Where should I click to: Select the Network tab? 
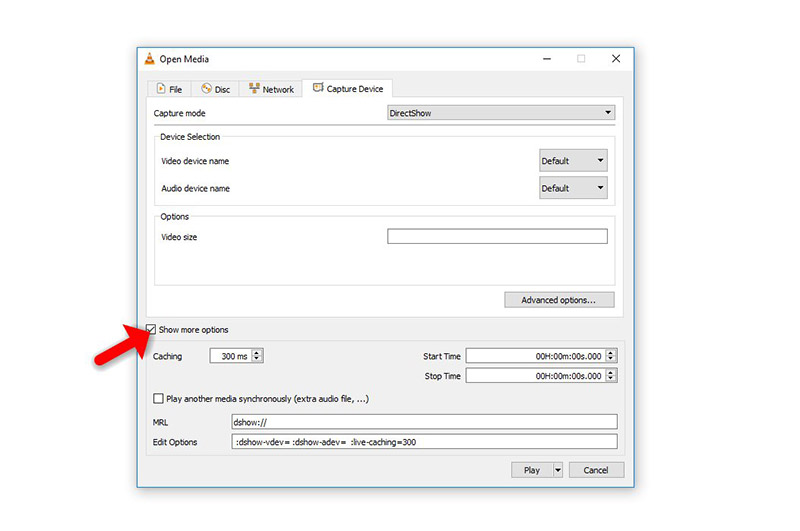tap(271, 89)
